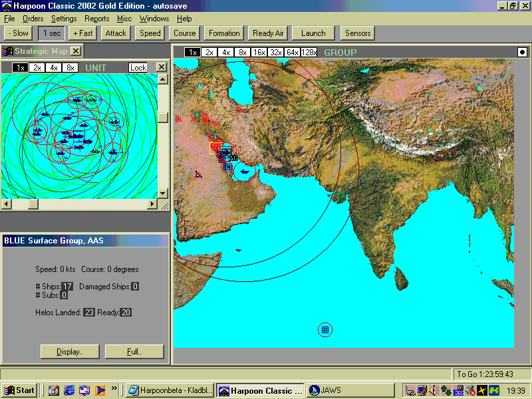Launch Internet Explorer from the quick launch
The image size is (532, 399).
point(69,390)
